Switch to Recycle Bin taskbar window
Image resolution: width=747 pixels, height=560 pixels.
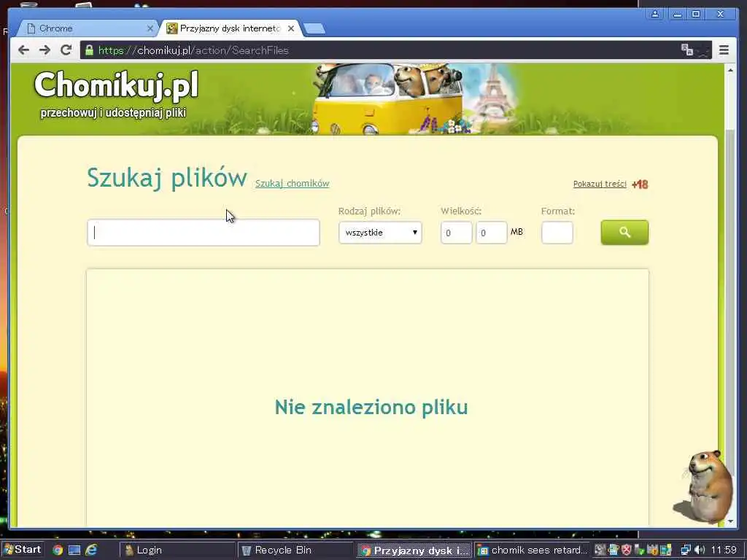[295, 551]
